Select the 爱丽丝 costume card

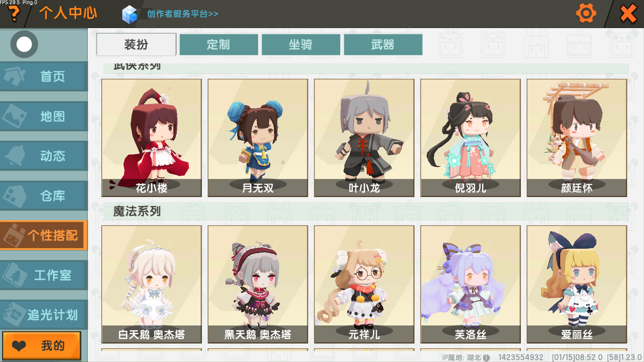point(577,284)
